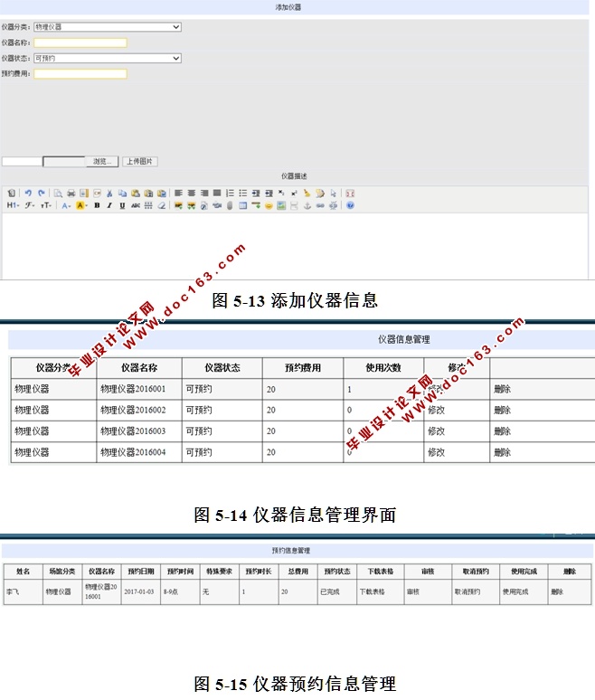Click the 2017-01-03 reservation date cell
This screenshot has width=595, height=700.
139,591
